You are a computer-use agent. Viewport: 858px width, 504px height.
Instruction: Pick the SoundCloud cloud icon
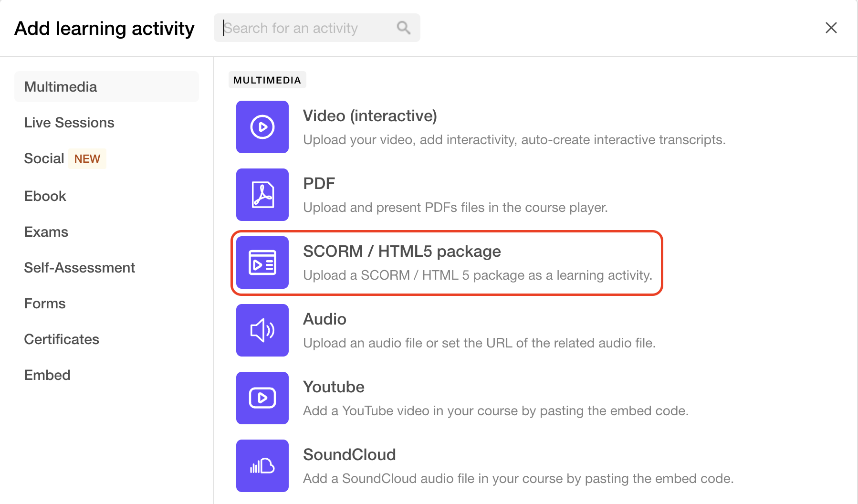[262, 466]
